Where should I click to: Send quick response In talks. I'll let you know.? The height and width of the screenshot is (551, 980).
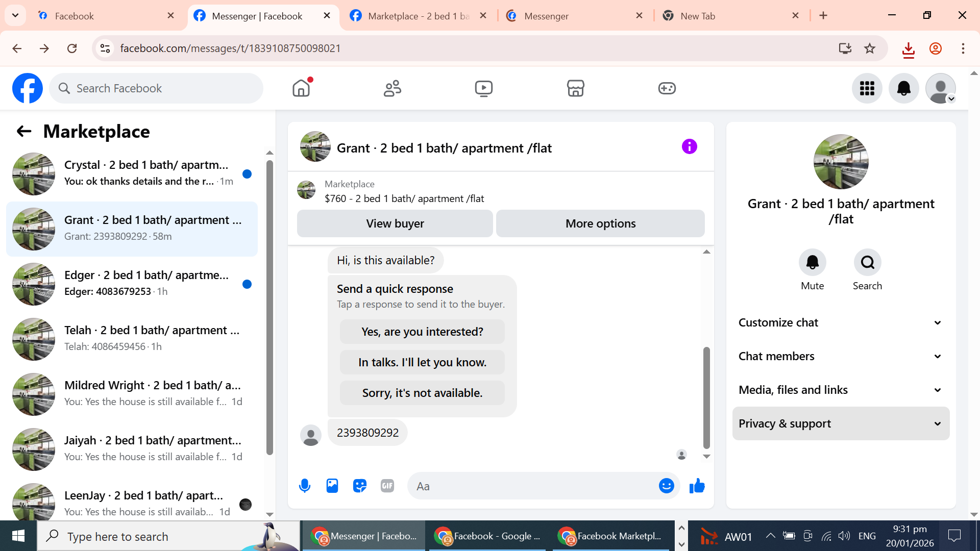[x=422, y=362]
